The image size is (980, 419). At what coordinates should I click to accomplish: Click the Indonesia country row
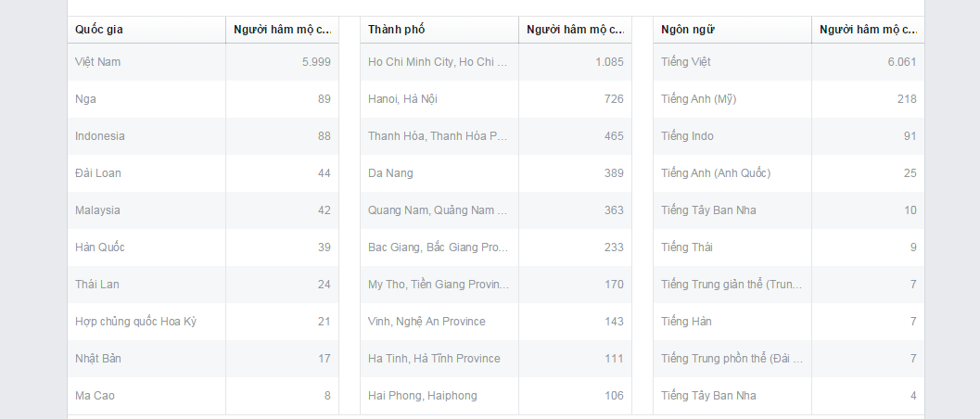pyautogui.click(x=100, y=136)
